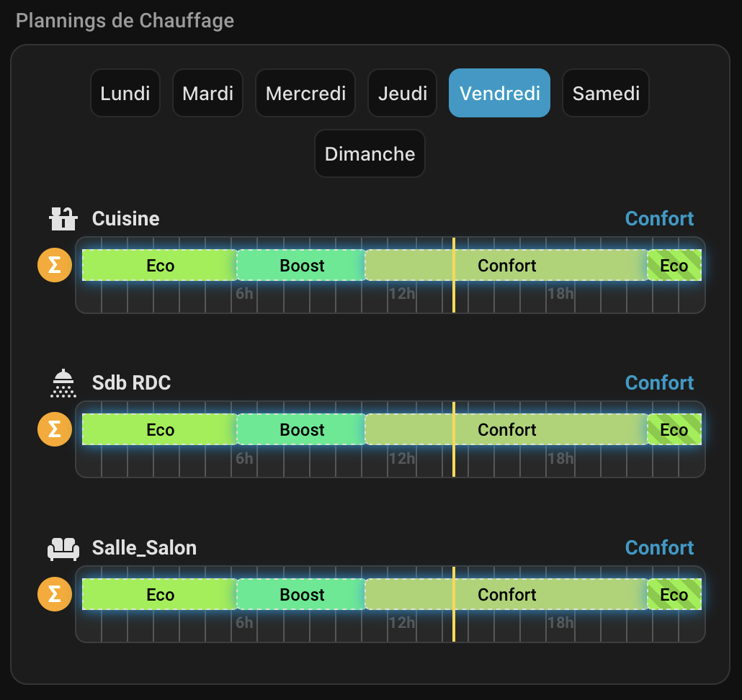Select the Mardi day tab

click(207, 93)
